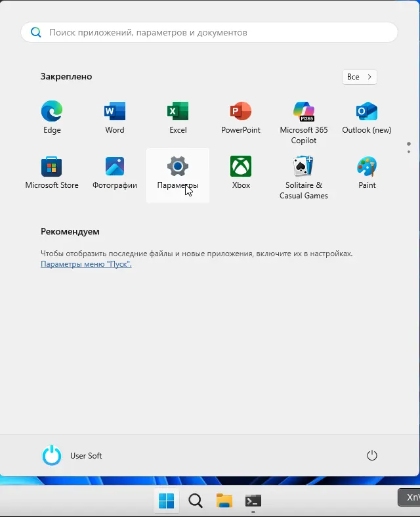The width and height of the screenshot is (420, 517).
Task: Launch the Xbox app
Action: [x=241, y=173]
